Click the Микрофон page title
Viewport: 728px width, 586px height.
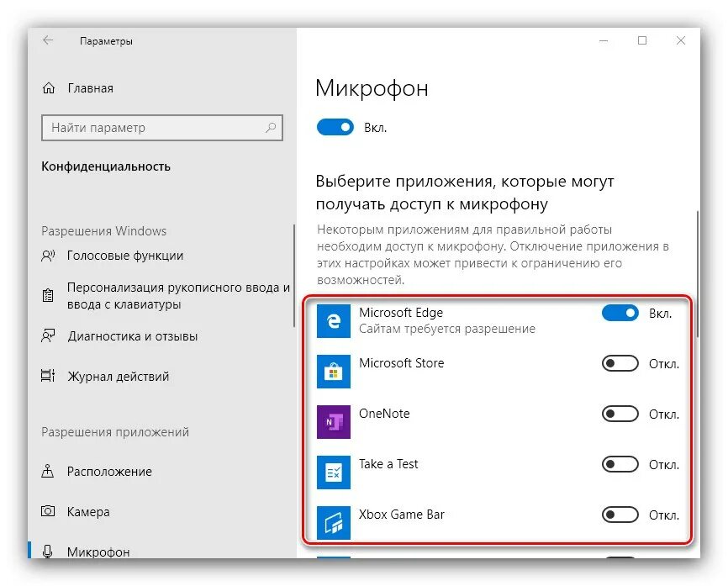372,88
